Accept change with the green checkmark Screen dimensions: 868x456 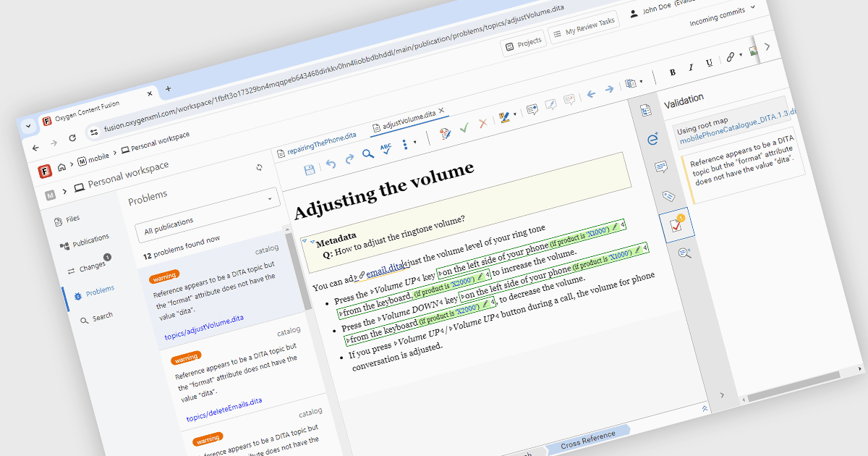464,127
